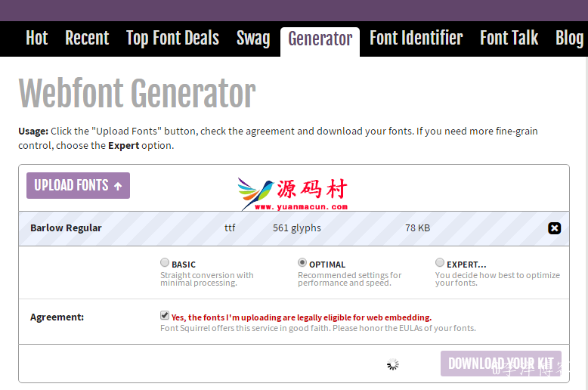588x390 pixels.
Task: Choose the EXPERT option radio button
Action: 440,263
